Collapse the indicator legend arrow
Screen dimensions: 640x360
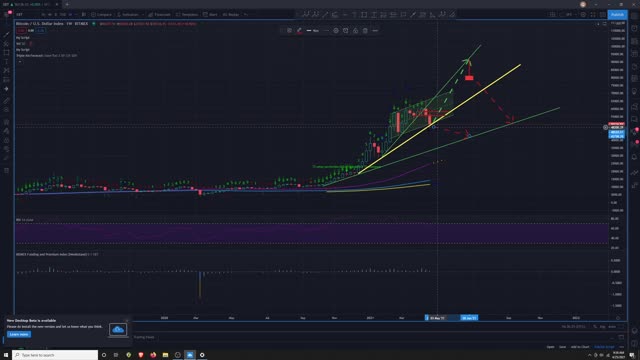[x=20, y=62]
